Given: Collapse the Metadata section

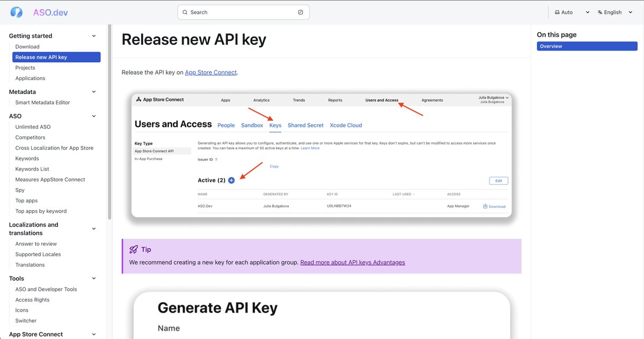Looking at the screenshot, I should click(94, 92).
